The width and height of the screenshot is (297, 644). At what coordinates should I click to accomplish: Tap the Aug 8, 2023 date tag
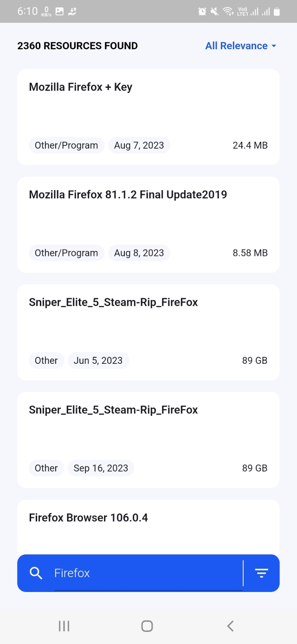[139, 253]
